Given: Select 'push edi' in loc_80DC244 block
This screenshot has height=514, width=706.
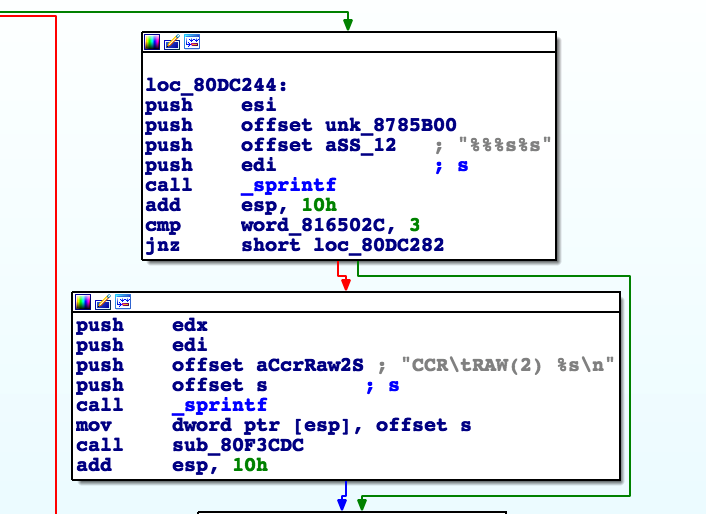Looking at the screenshot, I should (211, 165).
